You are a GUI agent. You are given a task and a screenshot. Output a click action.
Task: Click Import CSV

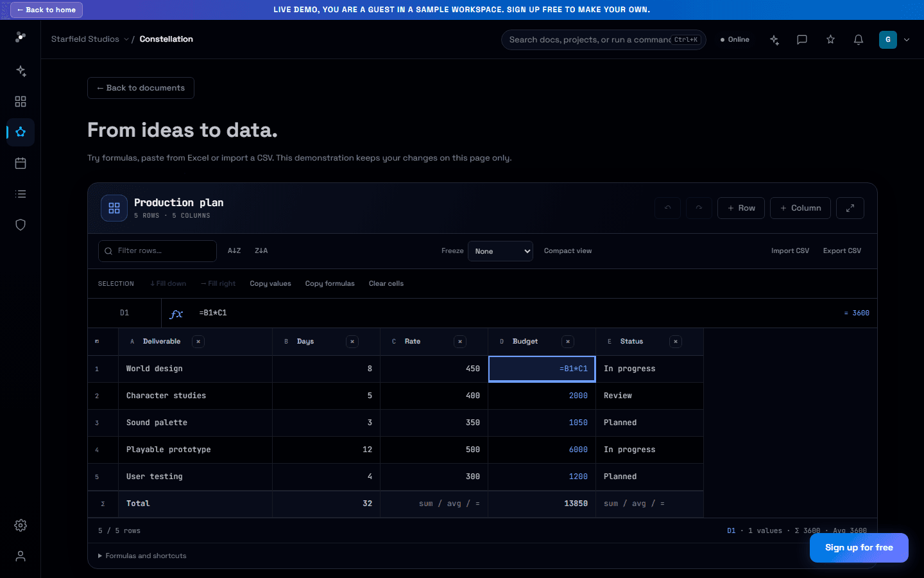point(790,251)
